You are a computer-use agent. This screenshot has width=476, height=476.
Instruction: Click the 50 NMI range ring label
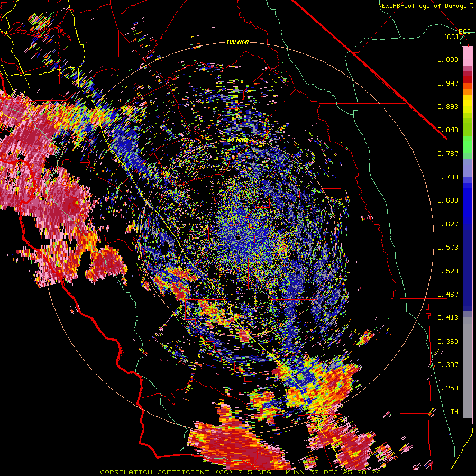237,140
